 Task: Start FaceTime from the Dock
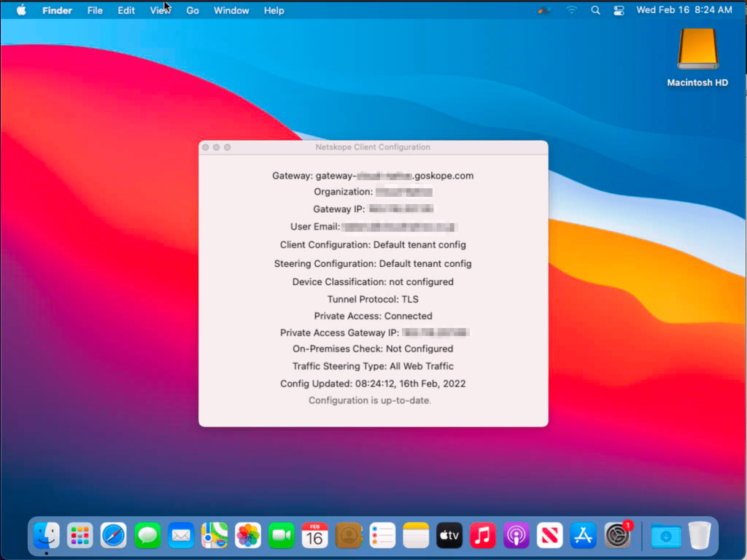[282, 536]
